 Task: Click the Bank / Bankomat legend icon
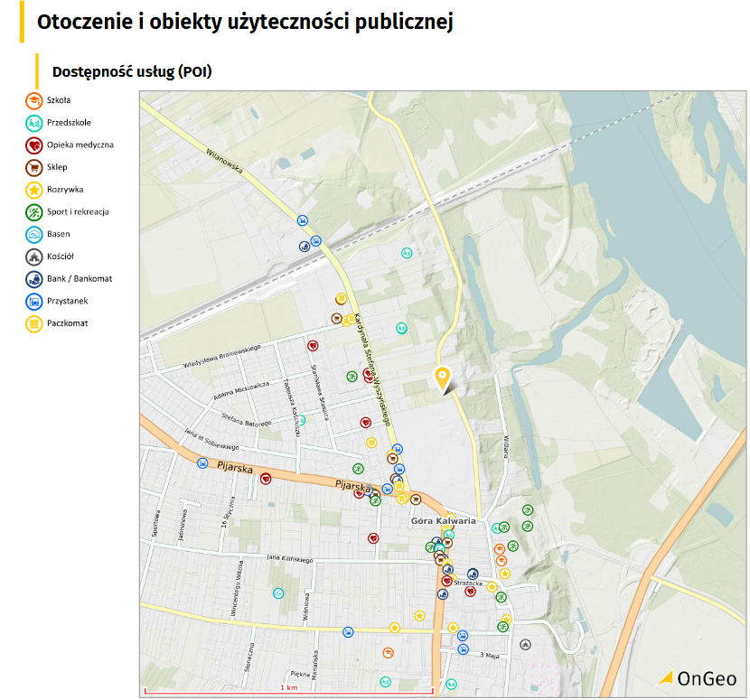tap(33, 279)
